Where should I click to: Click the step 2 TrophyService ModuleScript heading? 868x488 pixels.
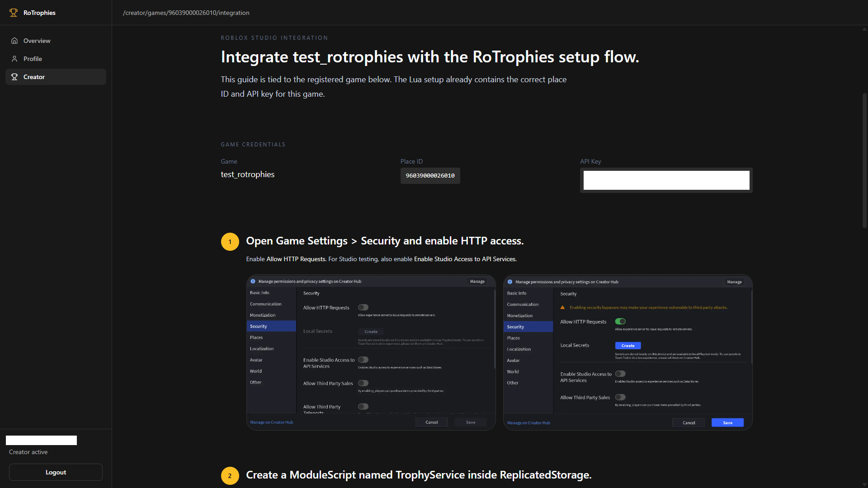[x=419, y=475]
